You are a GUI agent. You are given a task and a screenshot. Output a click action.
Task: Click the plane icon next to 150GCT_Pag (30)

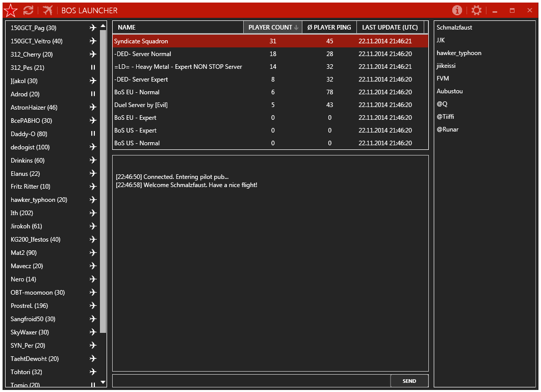[93, 28]
